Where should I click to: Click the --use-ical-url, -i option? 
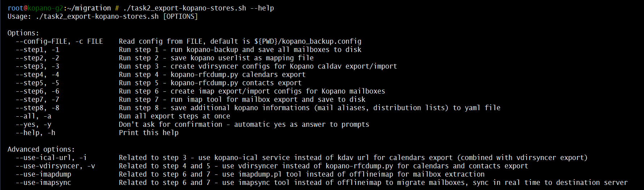pyautogui.click(x=51, y=157)
